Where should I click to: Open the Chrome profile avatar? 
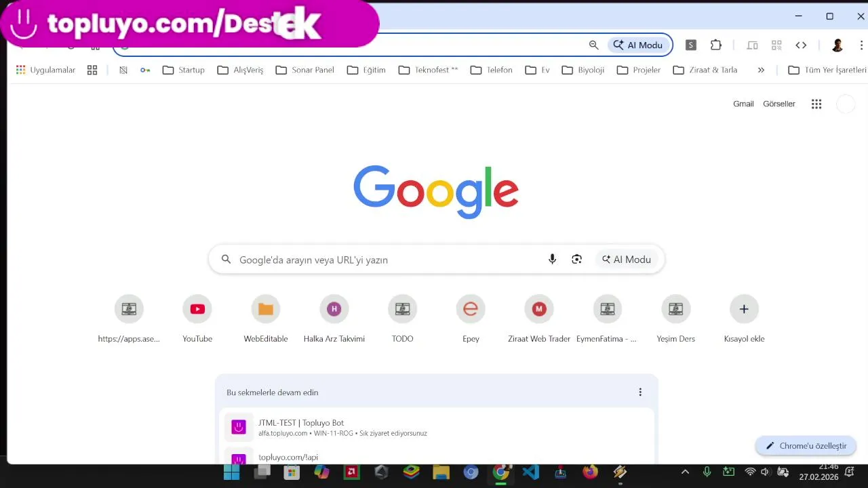click(837, 45)
